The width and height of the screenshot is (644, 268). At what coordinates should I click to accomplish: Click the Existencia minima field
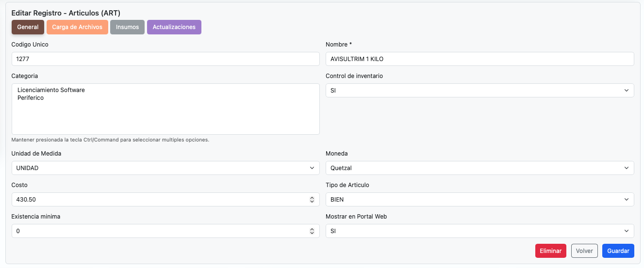[x=155, y=231]
